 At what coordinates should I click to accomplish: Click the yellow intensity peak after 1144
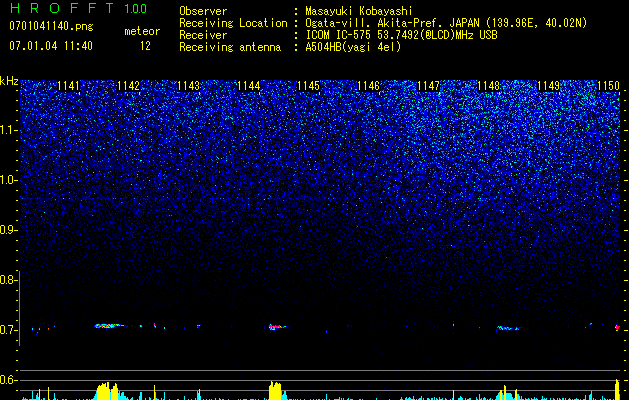tap(275, 390)
